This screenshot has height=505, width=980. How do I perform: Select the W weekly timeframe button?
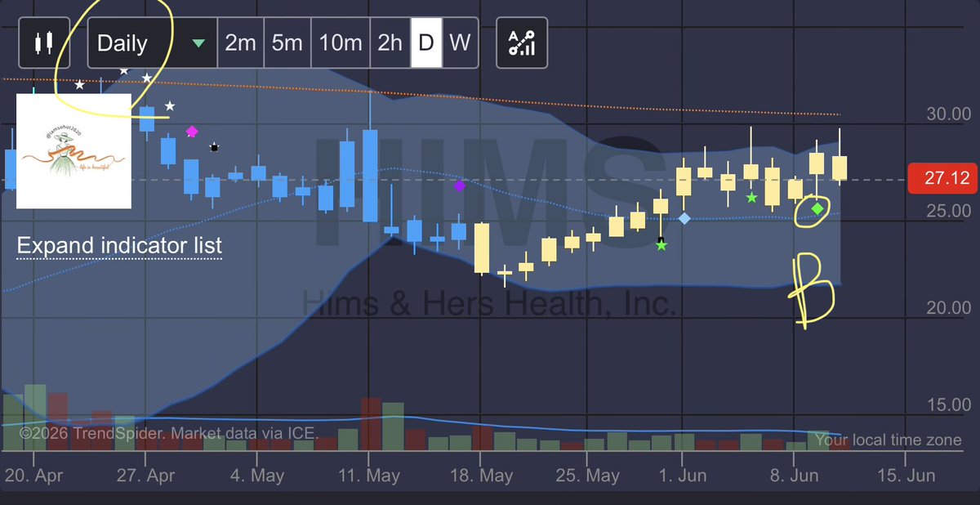[x=460, y=42]
